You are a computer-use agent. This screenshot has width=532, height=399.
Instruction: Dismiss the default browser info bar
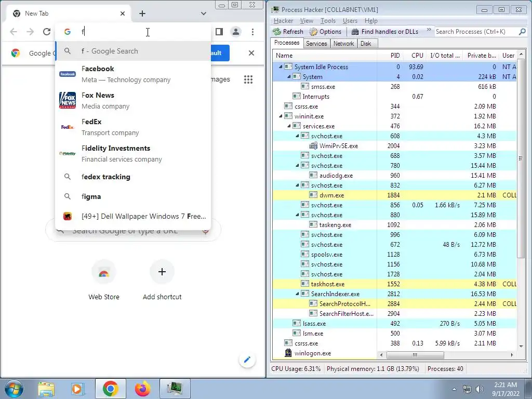[251, 53]
